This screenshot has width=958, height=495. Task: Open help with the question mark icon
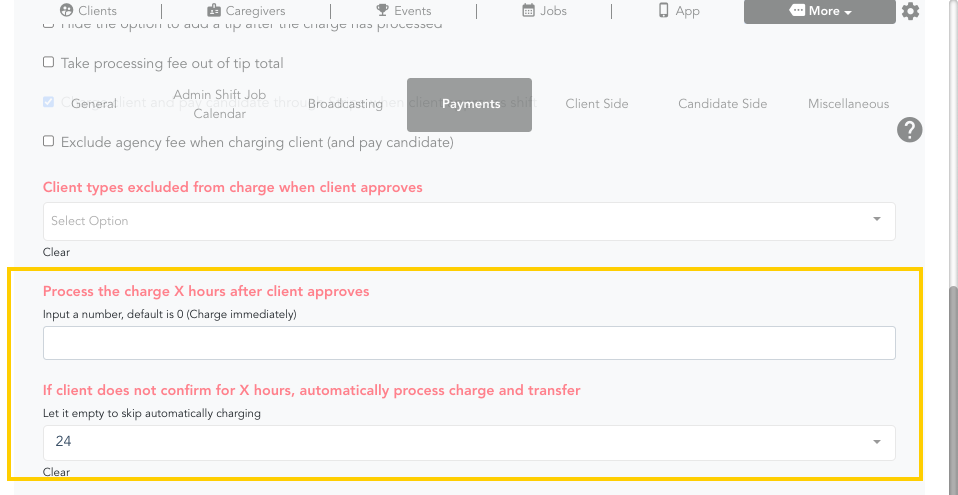909,130
